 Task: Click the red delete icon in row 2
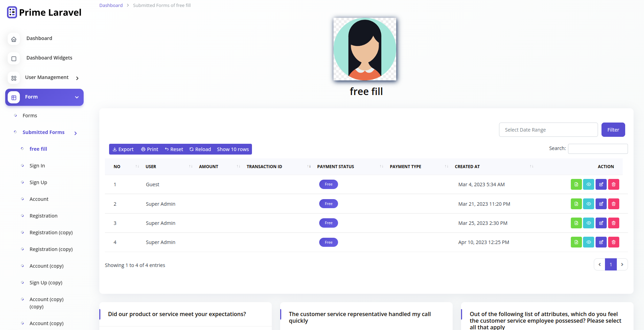613,204
